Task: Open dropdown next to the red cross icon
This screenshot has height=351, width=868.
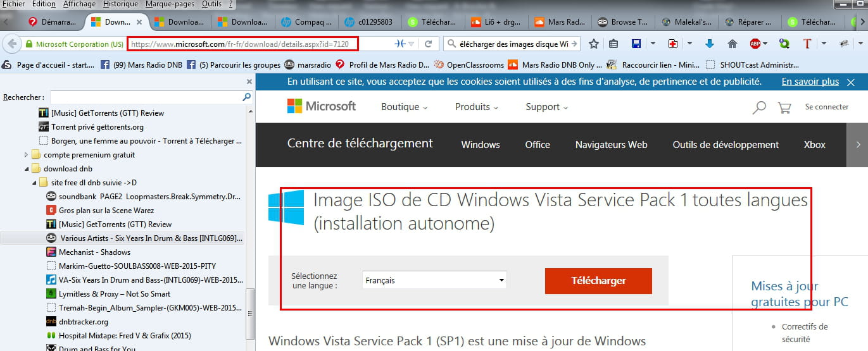Action: 689,44
